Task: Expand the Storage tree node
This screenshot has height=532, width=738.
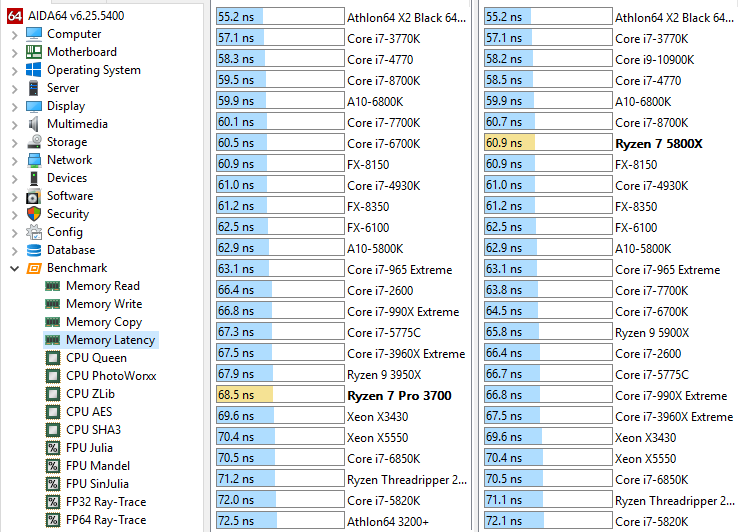Action: coord(15,143)
